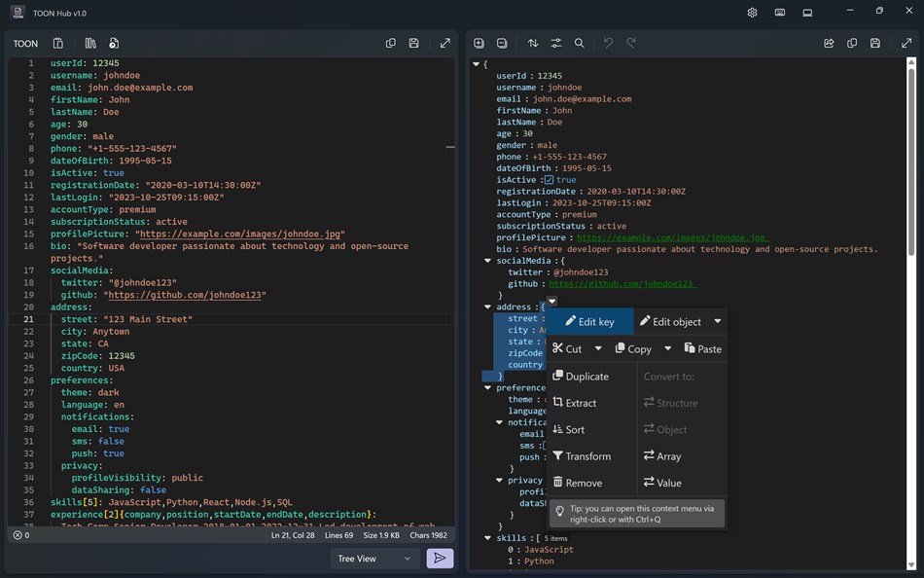Click the undo arrow icon

(608, 43)
